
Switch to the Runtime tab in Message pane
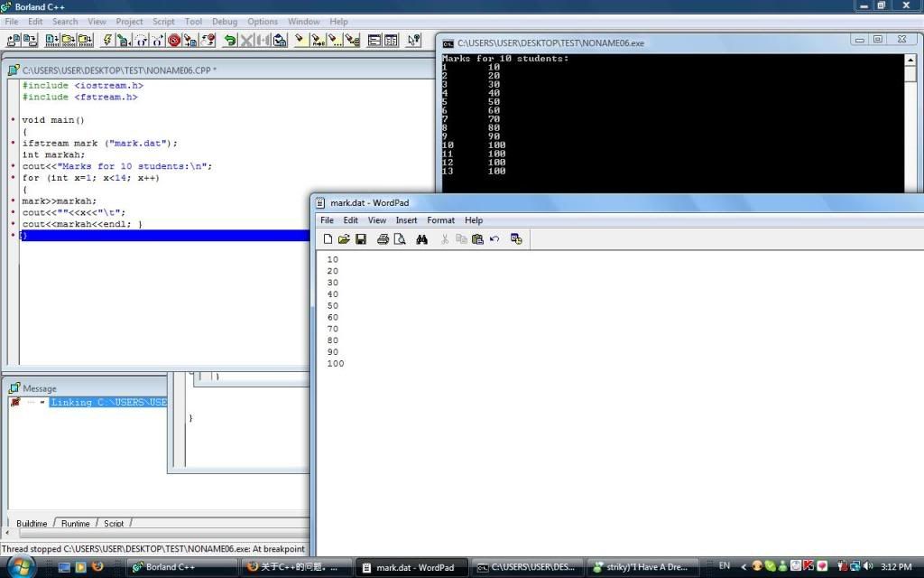pyautogui.click(x=76, y=523)
